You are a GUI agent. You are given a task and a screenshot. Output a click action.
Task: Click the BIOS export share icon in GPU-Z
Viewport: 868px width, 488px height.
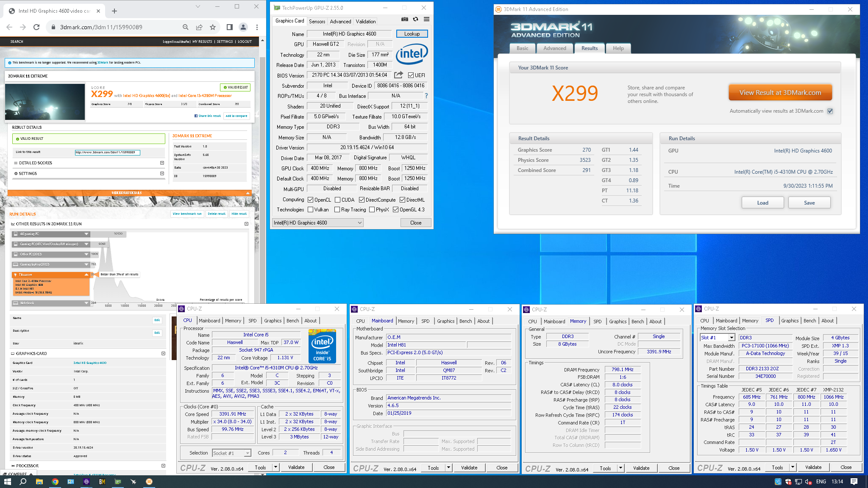pyautogui.click(x=398, y=75)
